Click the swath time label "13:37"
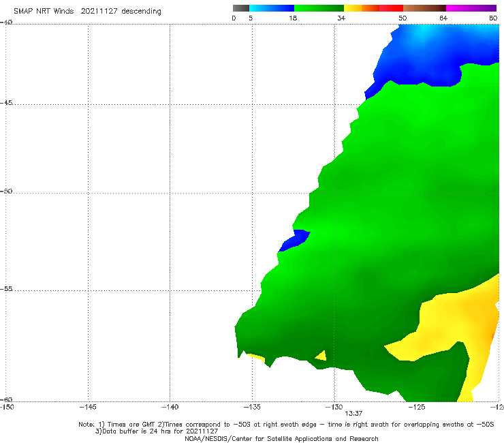The width and height of the screenshot is (504, 443). click(353, 414)
